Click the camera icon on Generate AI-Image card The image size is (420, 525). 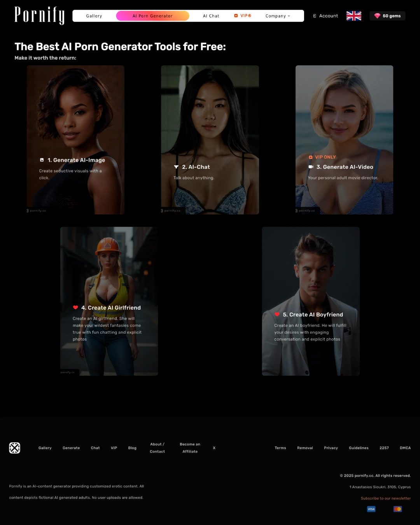42,159
